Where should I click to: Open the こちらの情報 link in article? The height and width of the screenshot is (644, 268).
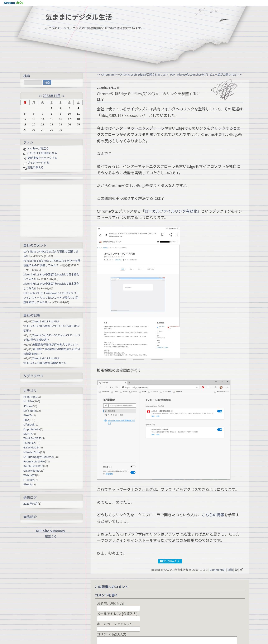(x=213, y=515)
